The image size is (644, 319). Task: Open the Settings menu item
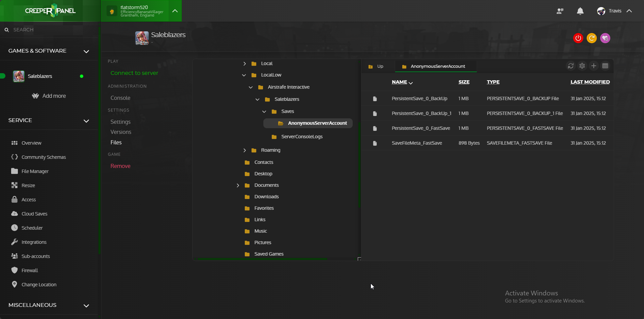point(120,122)
